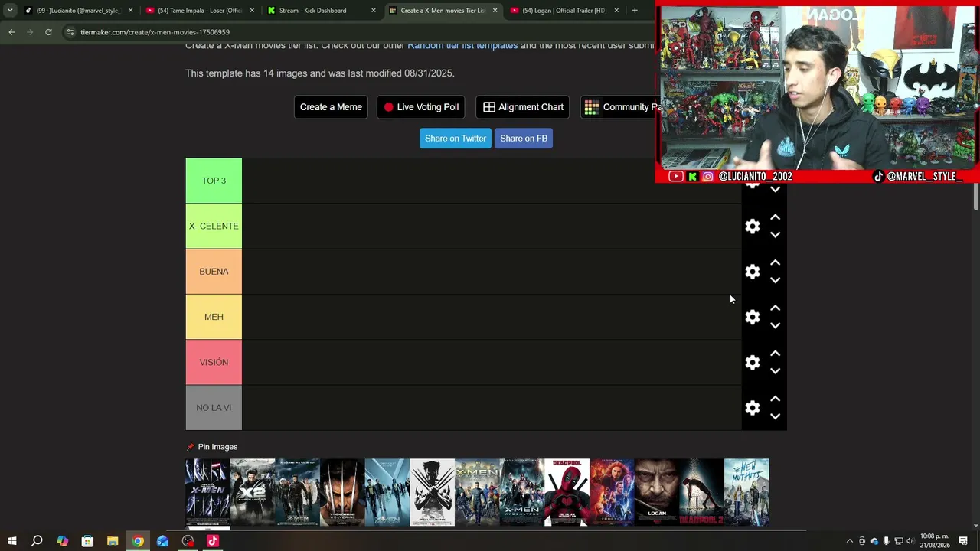Screen dimensions: 980x551
Task: Move the VISIÓN tier up
Action: 775,353
